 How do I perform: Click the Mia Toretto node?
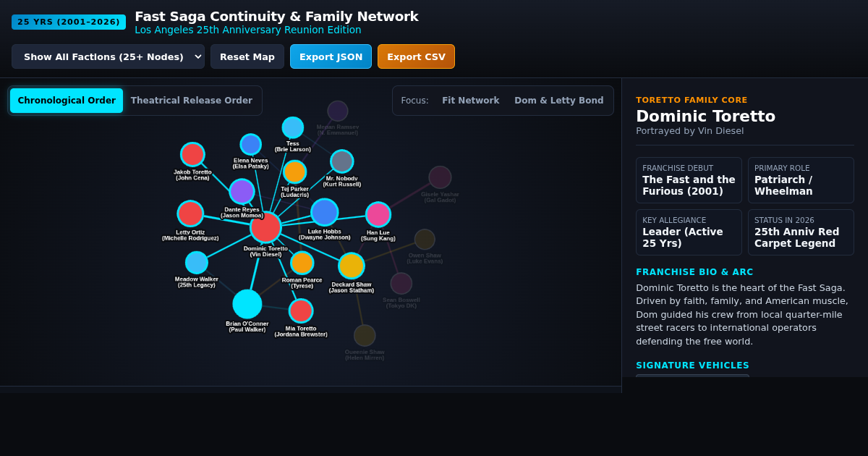(x=301, y=311)
